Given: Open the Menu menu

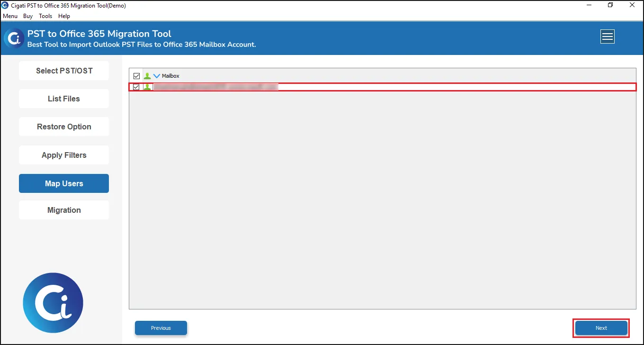Looking at the screenshot, I should point(10,16).
